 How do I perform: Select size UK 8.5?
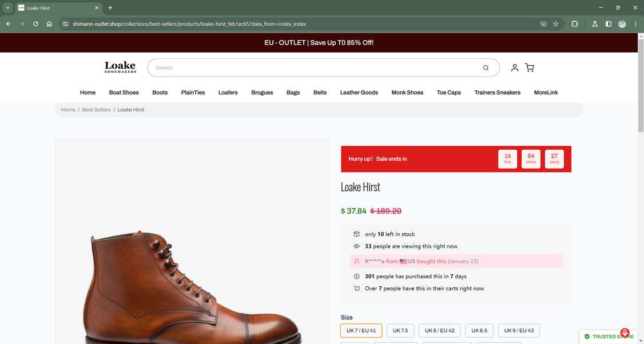point(479,330)
